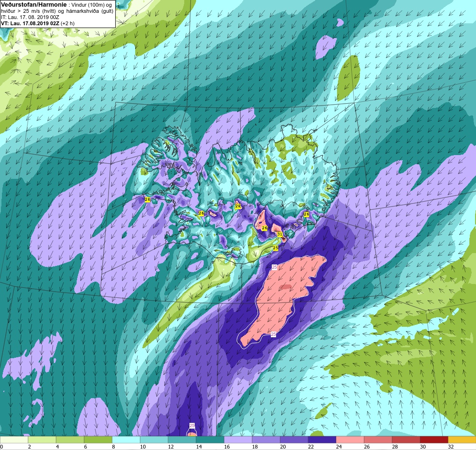476x450 pixels.
Task: Click the legend scale number 6
Action: 85,447
